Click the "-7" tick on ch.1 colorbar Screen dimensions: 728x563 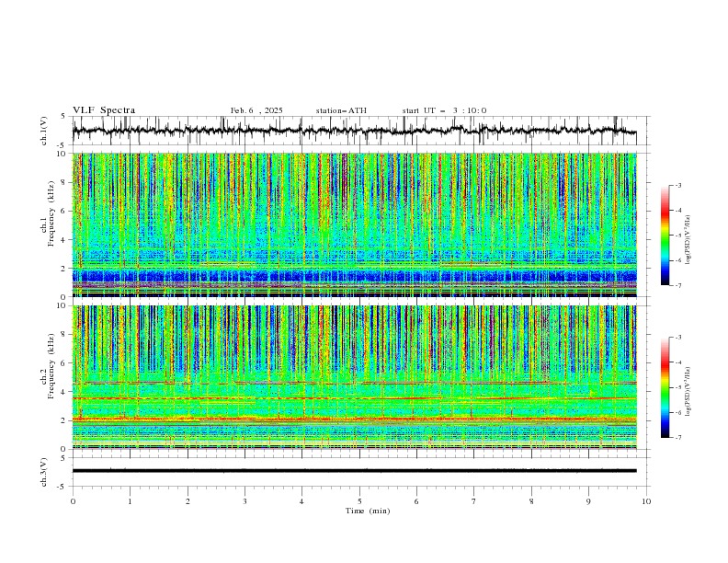click(x=678, y=285)
